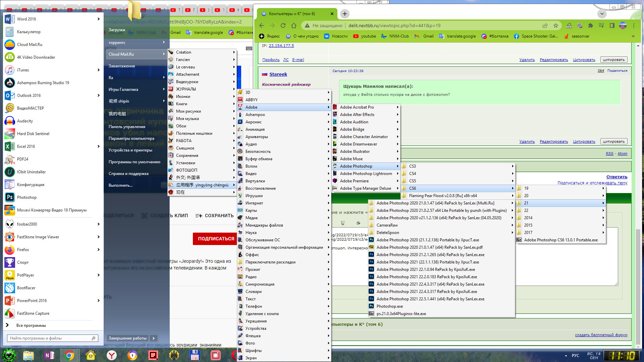Click the taskbar clock display
This screenshot has height=362, width=644.
[x=622, y=355]
